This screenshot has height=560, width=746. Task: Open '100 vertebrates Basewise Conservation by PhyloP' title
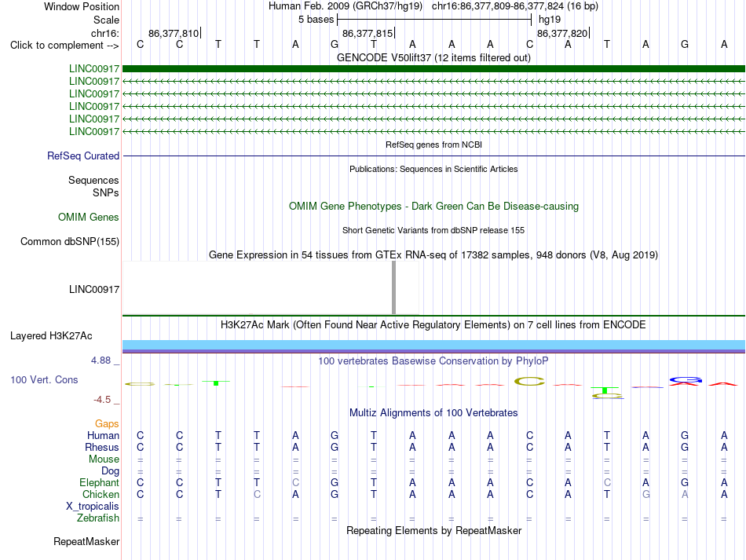tap(433, 361)
